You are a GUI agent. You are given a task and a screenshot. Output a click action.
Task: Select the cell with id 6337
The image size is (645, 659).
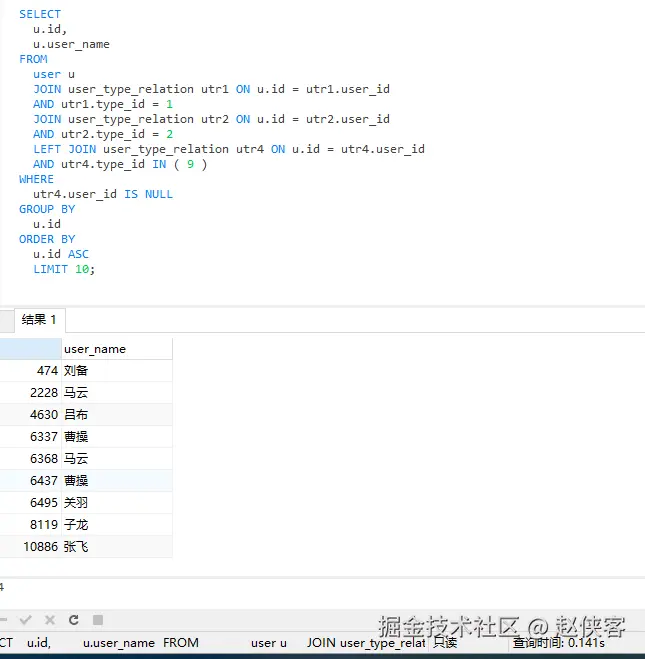point(31,437)
